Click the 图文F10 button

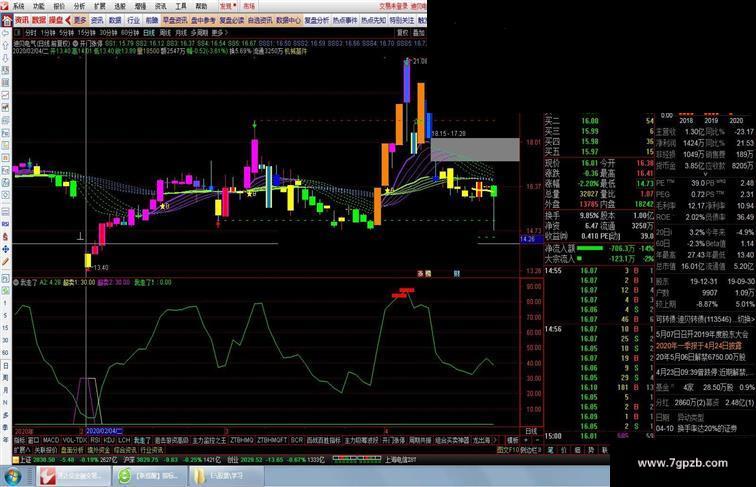coord(508,450)
